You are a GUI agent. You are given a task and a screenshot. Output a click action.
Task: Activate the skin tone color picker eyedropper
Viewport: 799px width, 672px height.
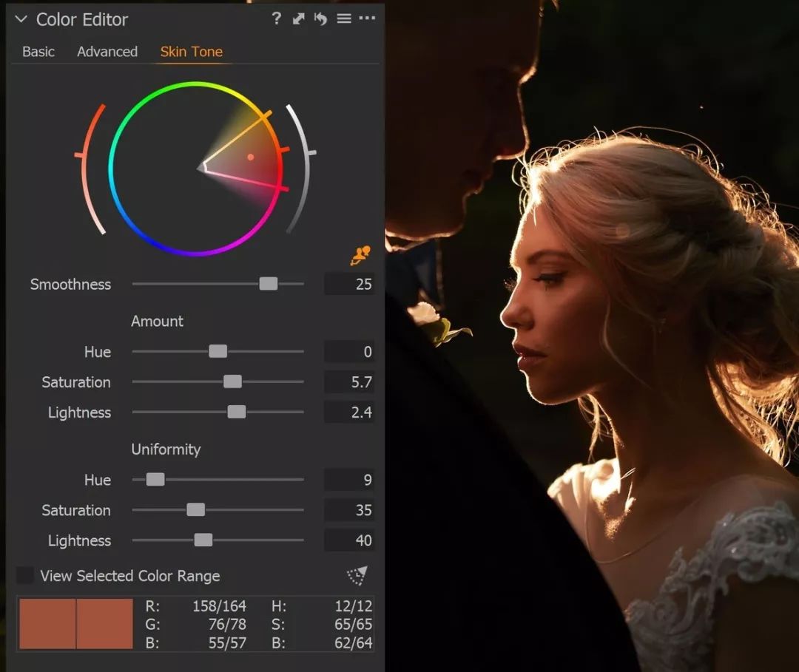click(360, 255)
